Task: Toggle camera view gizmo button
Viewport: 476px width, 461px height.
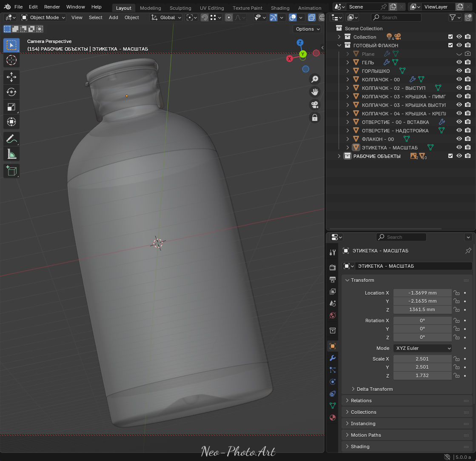Action: click(315, 105)
